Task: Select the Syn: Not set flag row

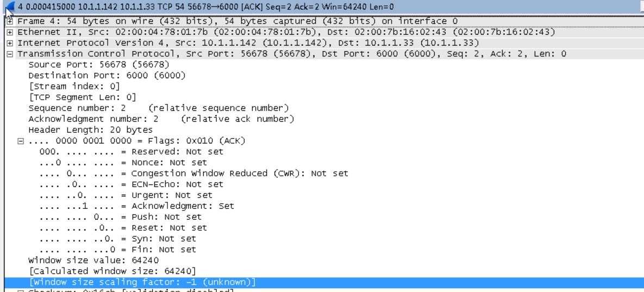Action: [x=118, y=239]
